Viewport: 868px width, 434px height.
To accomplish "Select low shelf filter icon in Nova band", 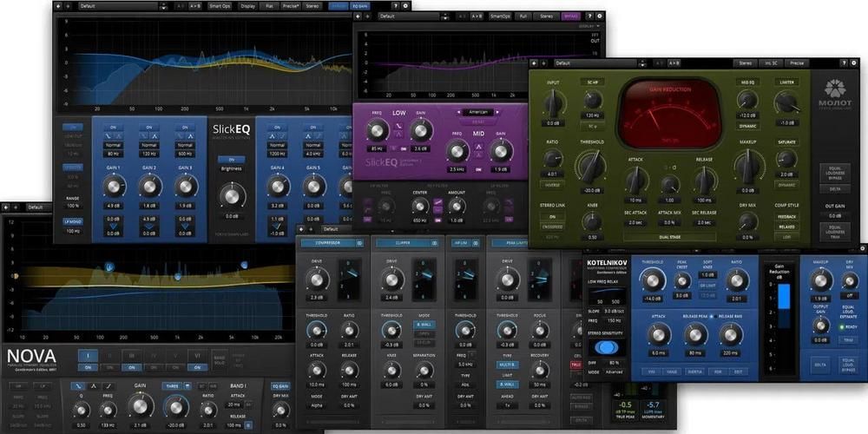I will (x=78, y=386).
